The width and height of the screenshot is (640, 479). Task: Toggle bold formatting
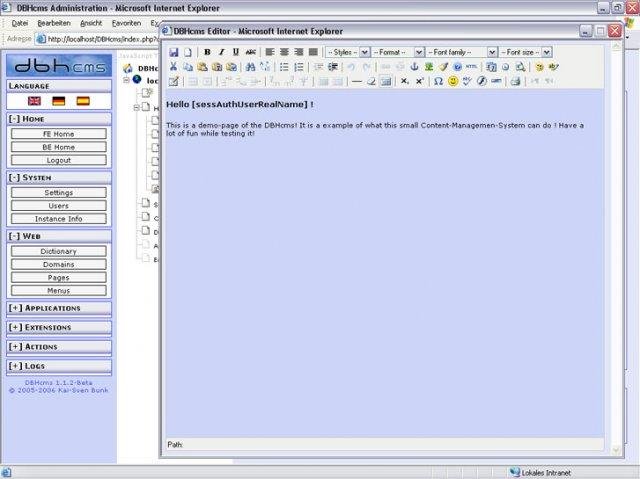tap(207, 52)
